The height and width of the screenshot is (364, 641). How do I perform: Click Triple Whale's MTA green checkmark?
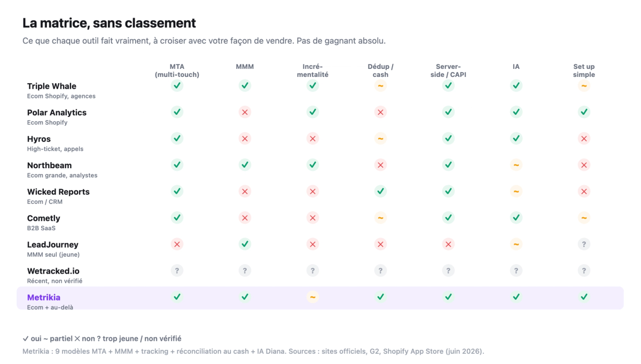point(177,85)
